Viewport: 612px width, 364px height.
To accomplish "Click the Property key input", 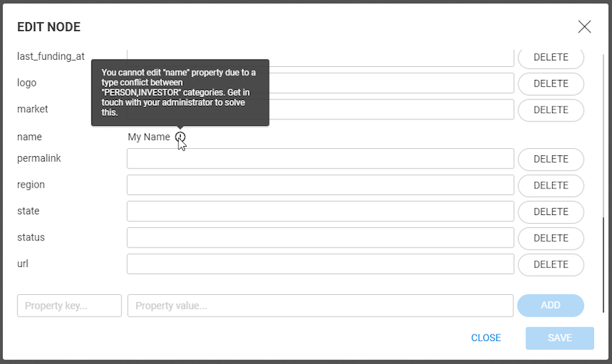I will coord(70,306).
